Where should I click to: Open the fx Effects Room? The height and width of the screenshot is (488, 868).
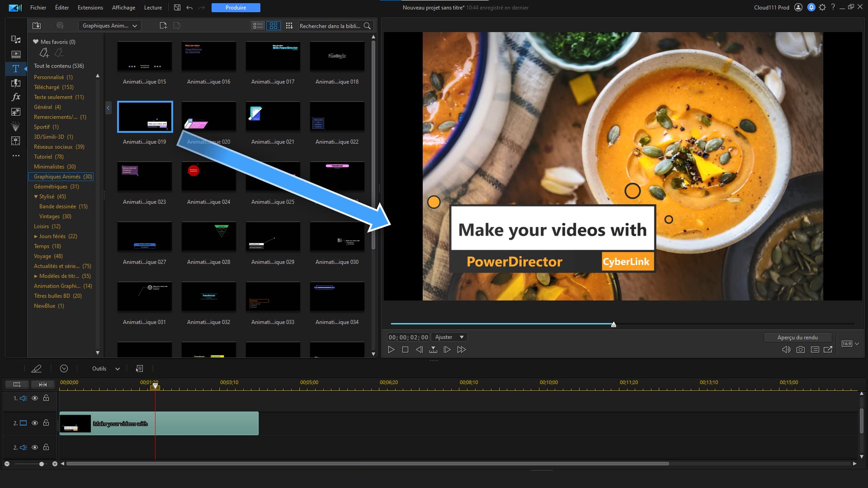16,97
